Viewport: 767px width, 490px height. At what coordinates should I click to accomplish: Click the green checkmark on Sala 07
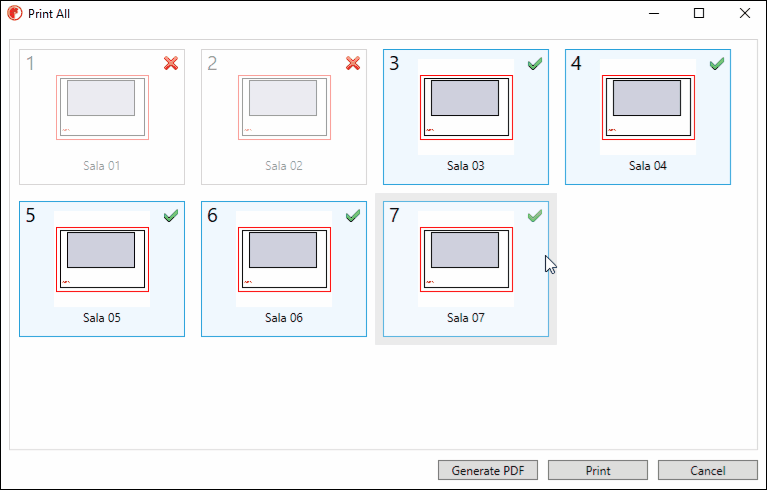pos(535,216)
